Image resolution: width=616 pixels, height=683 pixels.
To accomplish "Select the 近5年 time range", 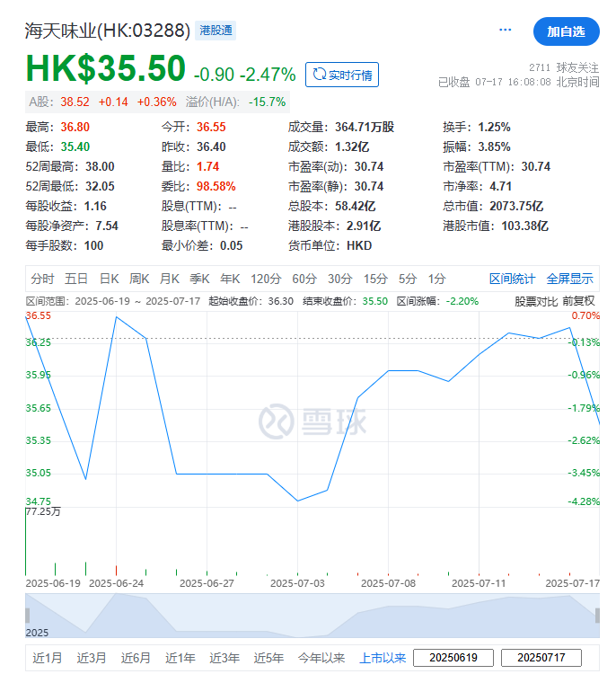I will (x=269, y=658).
